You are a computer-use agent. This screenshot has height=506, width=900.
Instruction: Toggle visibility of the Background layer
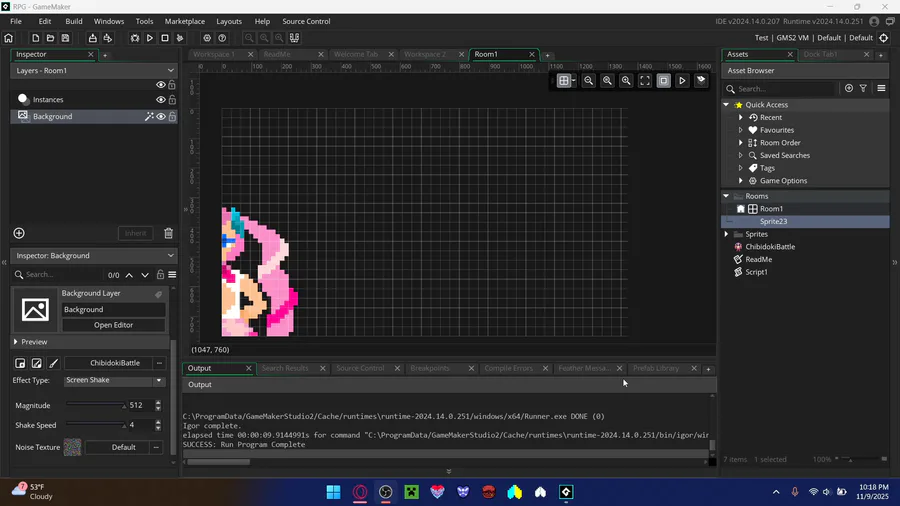click(x=161, y=116)
